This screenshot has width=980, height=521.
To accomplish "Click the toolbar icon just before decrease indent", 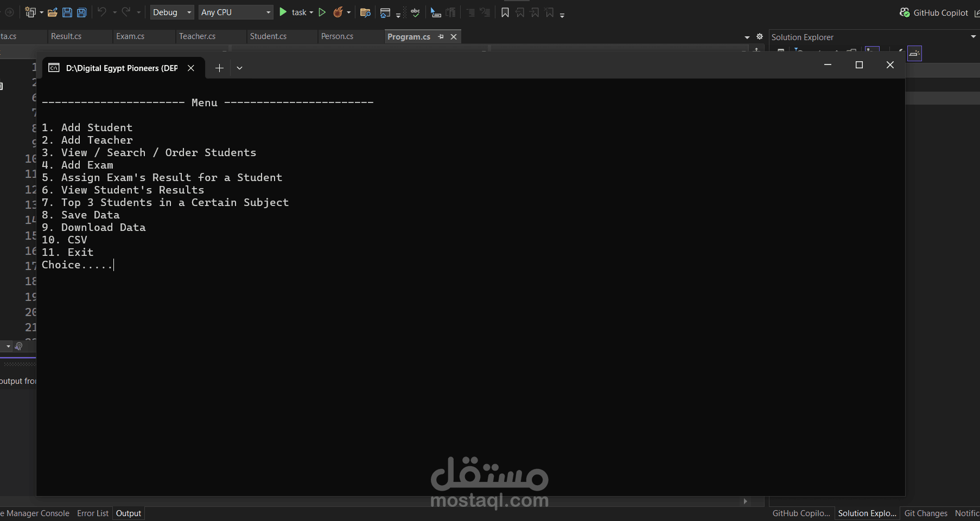I will coord(450,12).
